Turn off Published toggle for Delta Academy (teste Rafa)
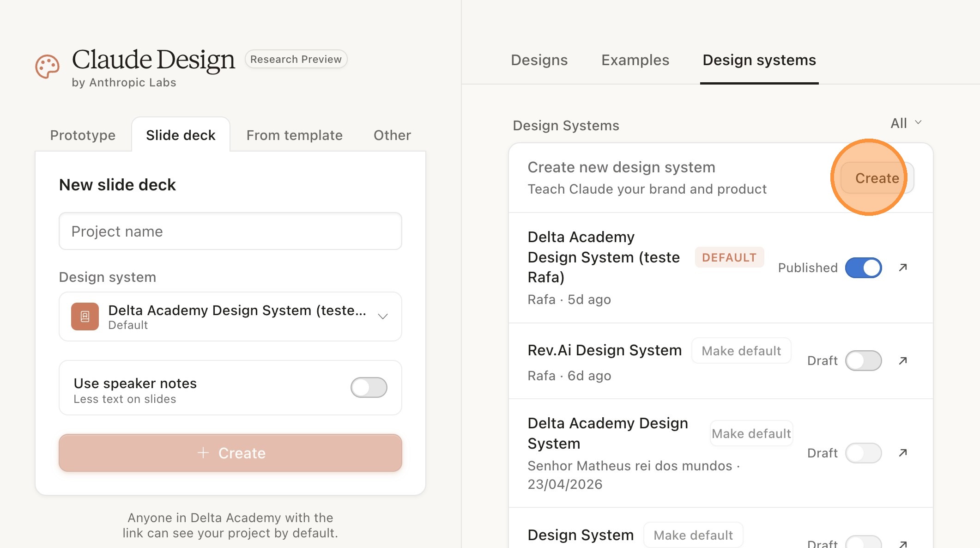Image resolution: width=980 pixels, height=548 pixels. [863, 268]
